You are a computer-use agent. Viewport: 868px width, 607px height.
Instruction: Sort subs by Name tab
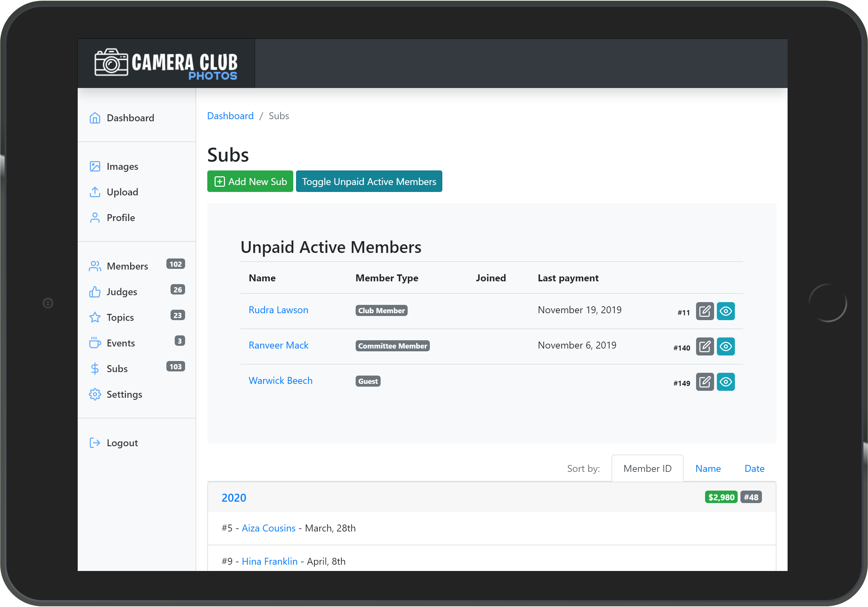coord(708,469)
